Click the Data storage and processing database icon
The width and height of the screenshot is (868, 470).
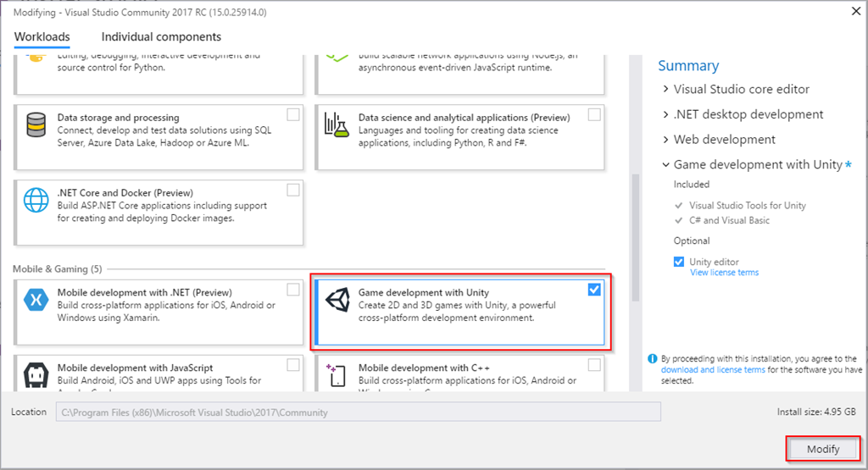pyautogui.click(x=36, y=124)
